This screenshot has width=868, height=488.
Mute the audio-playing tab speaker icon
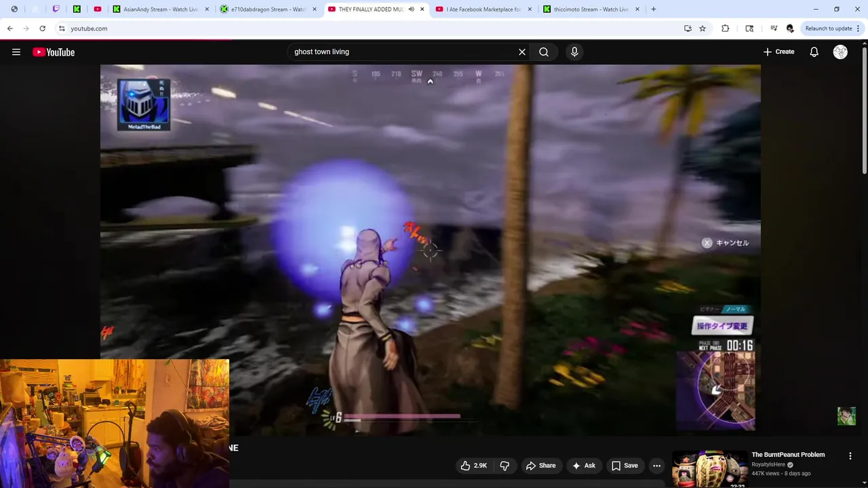tap(412, 9)
